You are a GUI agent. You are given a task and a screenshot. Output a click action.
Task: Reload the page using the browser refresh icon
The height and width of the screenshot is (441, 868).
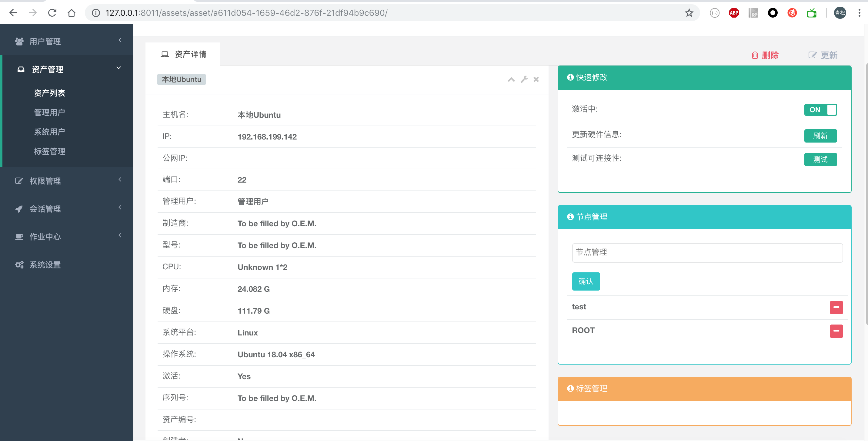52,13
